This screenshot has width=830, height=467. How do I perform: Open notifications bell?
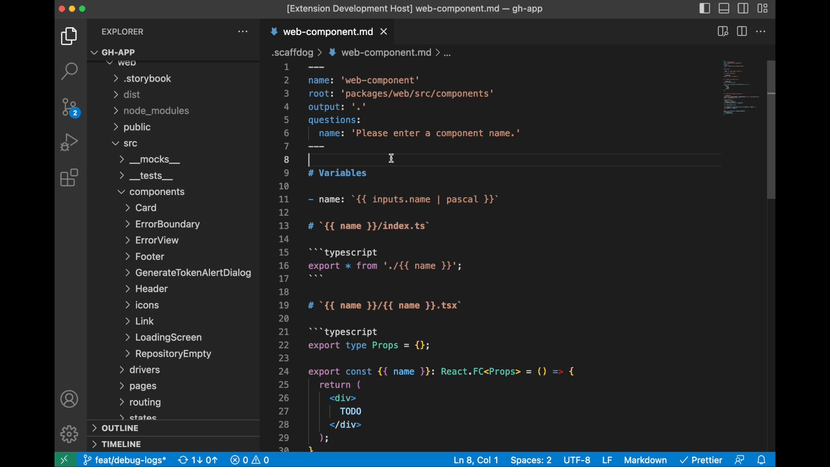[761, 460]
